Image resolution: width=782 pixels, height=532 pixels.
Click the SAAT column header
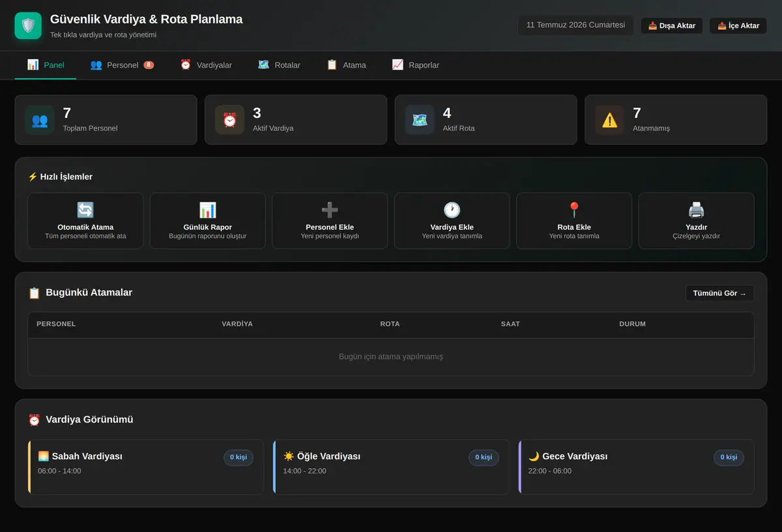click(510, 324)
